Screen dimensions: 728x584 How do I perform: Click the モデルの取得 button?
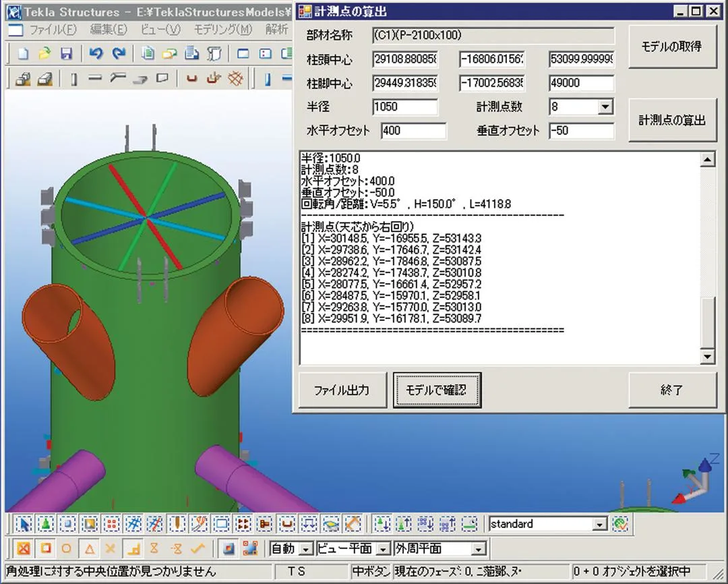coord(672,47)
